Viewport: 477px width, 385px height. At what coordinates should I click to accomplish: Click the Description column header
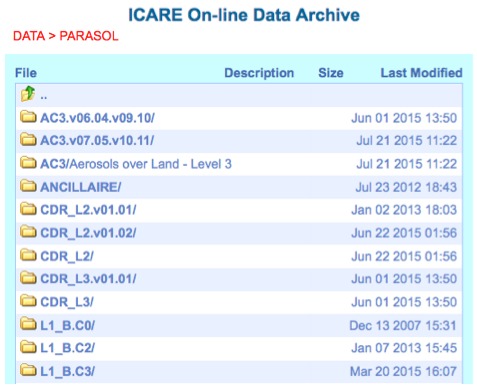(x=259, y=73)
